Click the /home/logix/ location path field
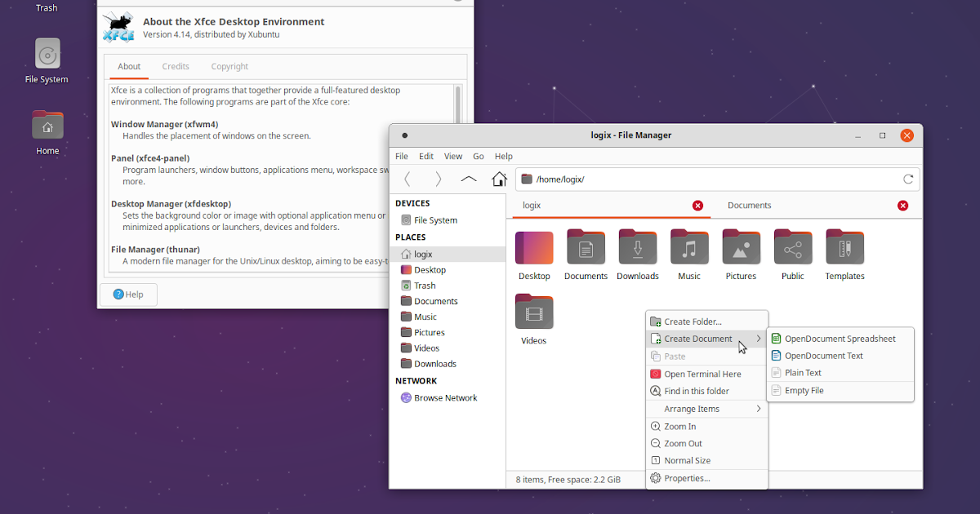This screenshot has width=980, height=514. click(x=717, y=179)
